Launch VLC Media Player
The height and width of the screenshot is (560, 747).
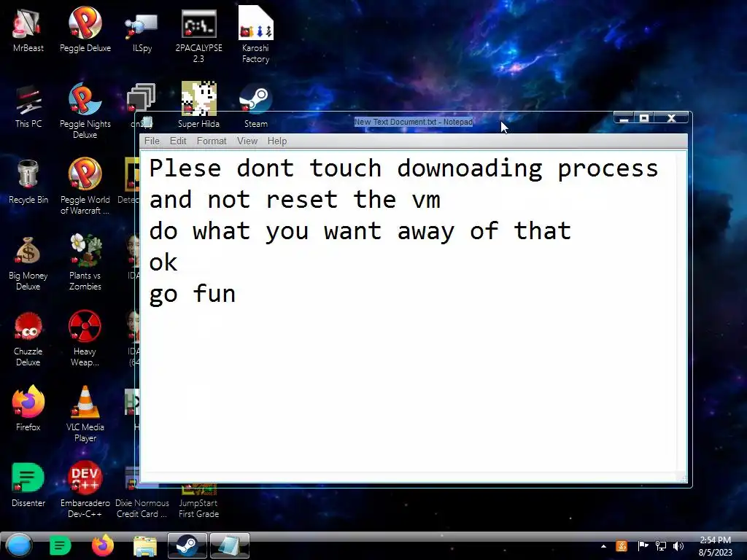click(85, 413)
